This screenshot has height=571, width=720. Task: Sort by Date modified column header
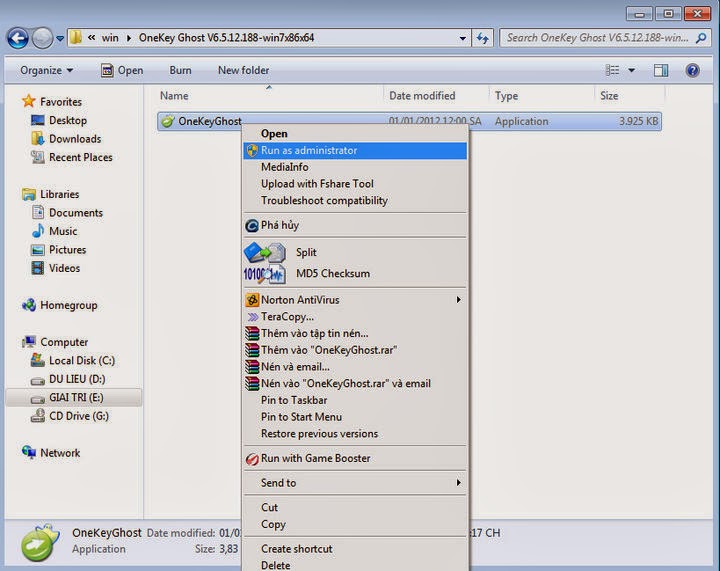pos(422,95)
